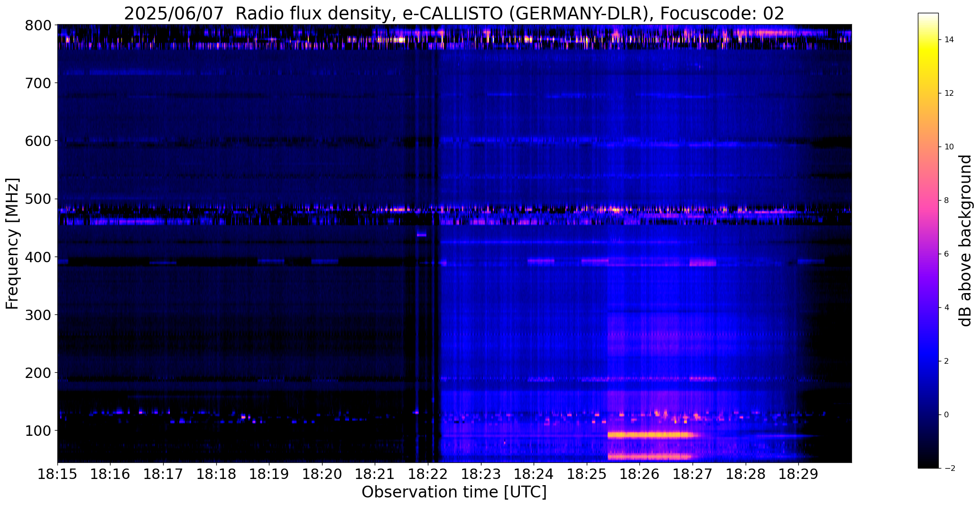Click the 400 frequency tick label
The image size is (980, 506).
click(38, 257)
